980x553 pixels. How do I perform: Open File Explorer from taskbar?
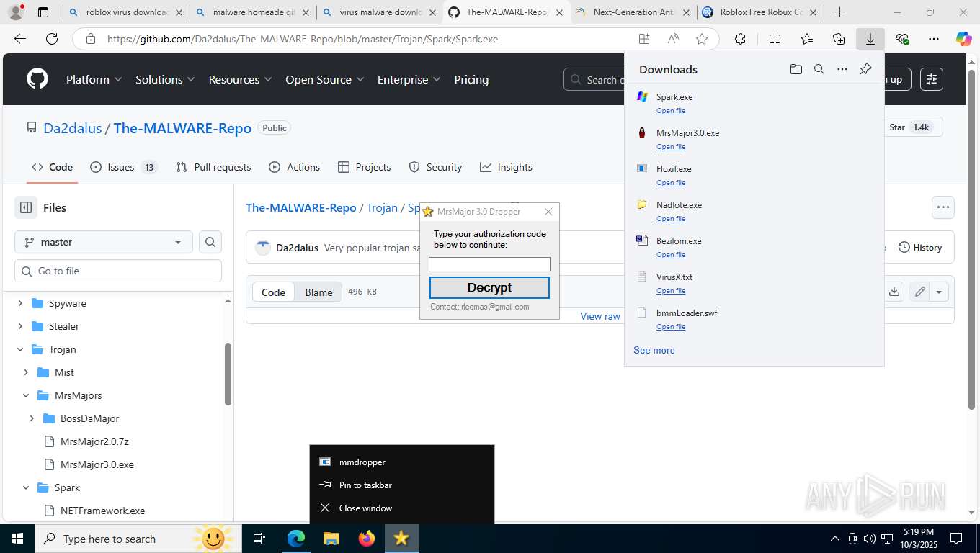(331, 539)
